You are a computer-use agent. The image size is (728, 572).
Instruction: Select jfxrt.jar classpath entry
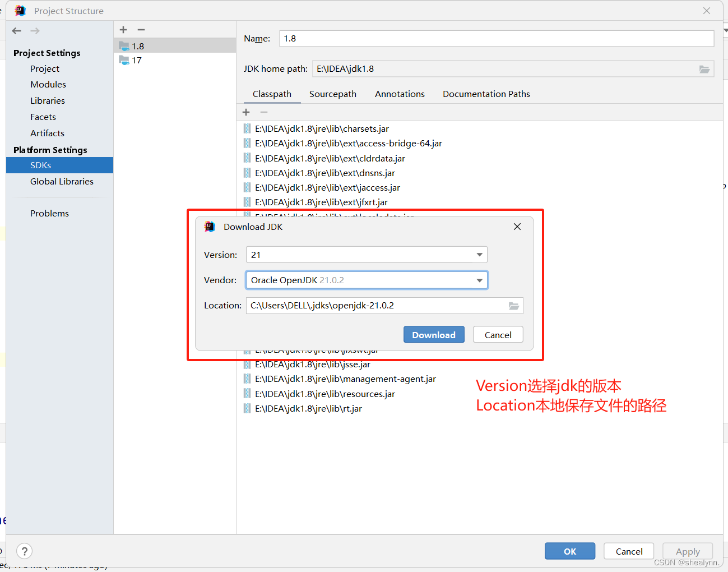click(x=322, y=202)
